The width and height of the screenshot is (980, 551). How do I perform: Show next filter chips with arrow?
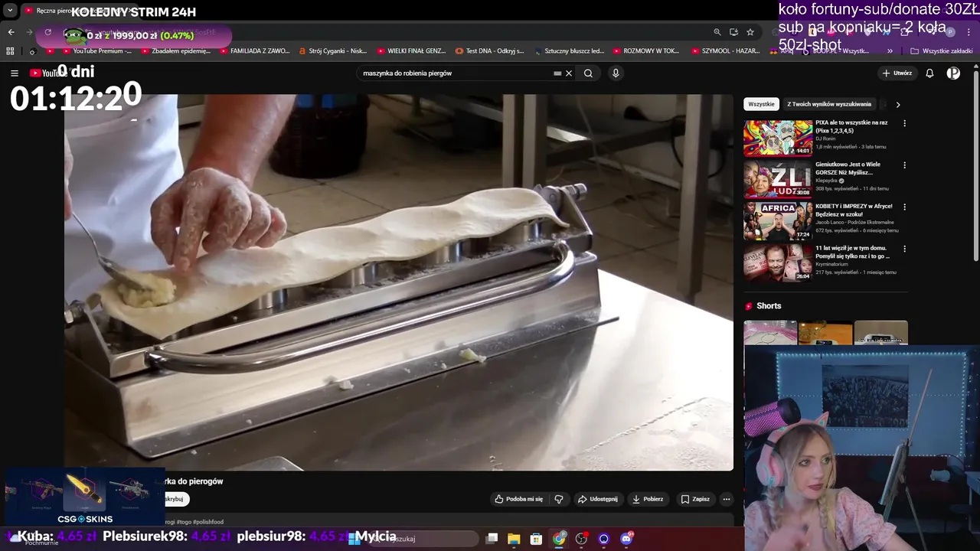(x=898, y=104)
